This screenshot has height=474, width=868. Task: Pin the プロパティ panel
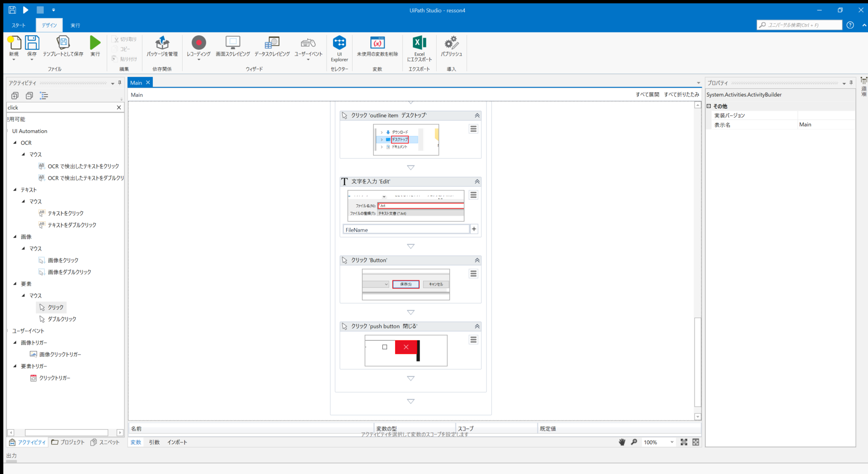851,83
